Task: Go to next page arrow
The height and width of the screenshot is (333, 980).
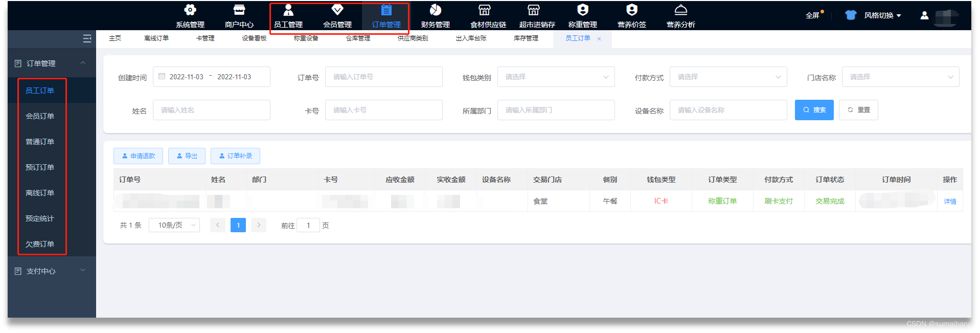Action: coord(259,225)
